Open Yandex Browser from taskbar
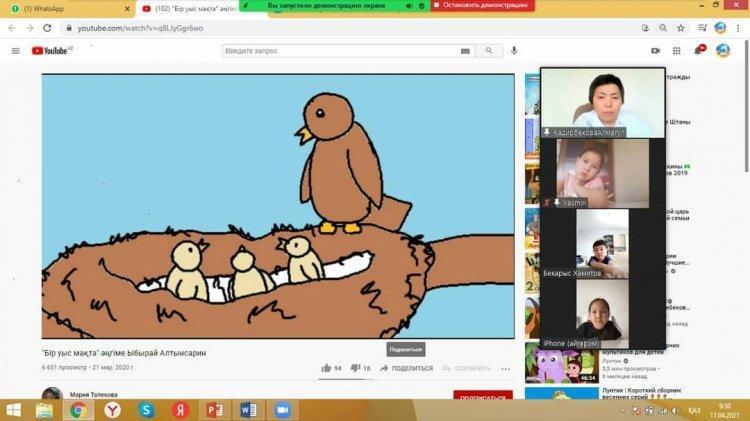The width and height of the screenshot is (750, 421). click(113, 410)
